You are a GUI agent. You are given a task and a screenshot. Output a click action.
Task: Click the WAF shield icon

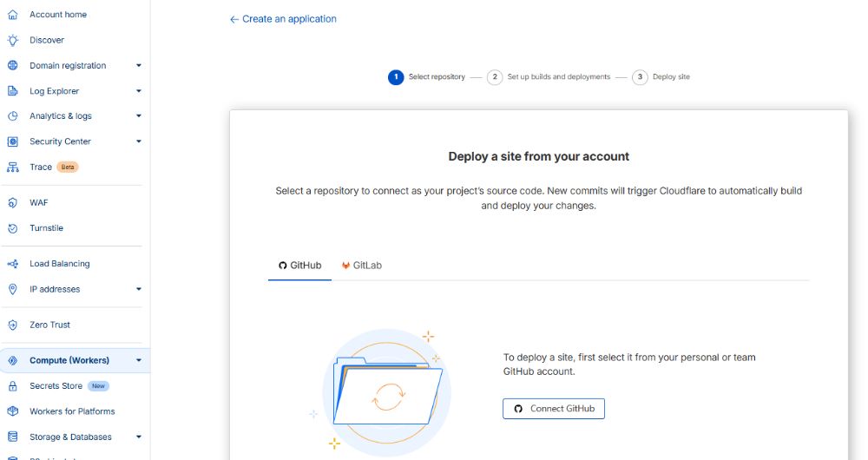[12, 202]
